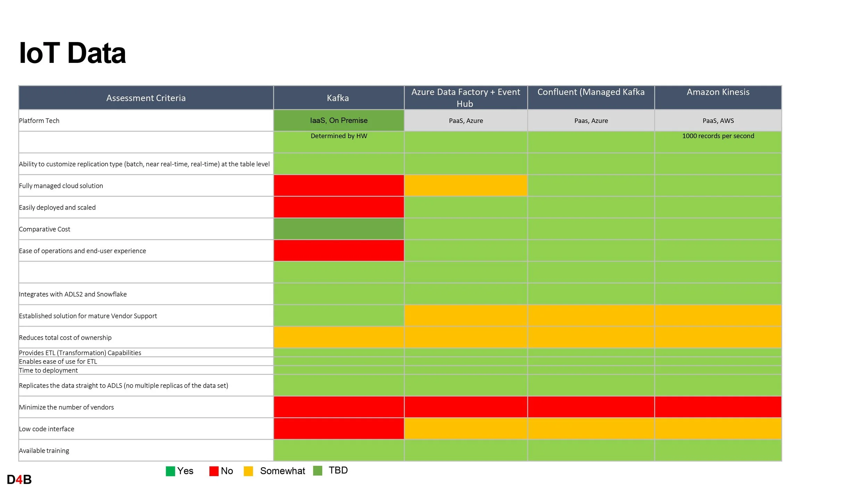
Task: Click the Azure Data Factory + Event Hub header
Action: coord(465,98)
